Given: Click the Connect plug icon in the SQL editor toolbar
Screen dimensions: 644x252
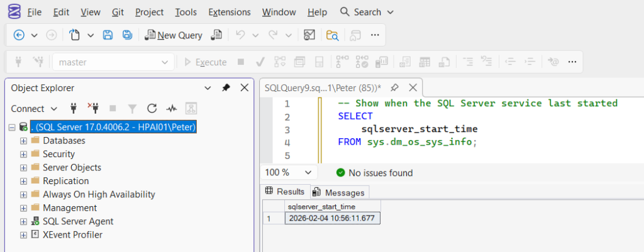Looking at the screenshot, I should (18, 62).
